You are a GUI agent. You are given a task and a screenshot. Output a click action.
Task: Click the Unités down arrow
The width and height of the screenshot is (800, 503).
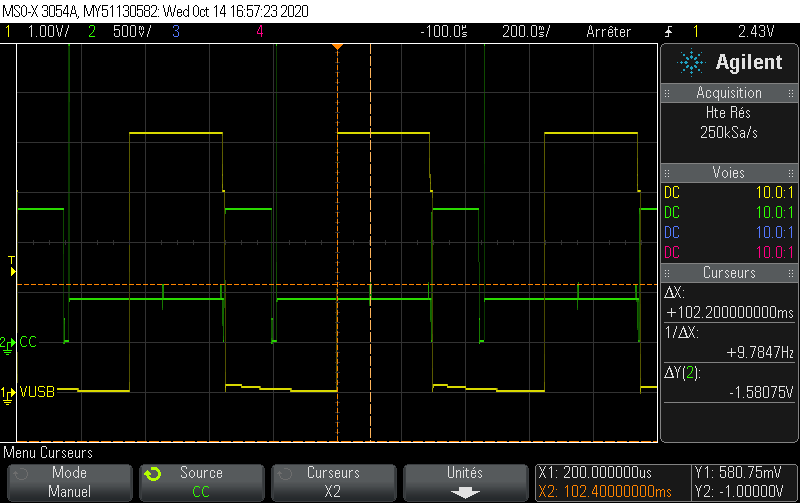click(465, 493)
